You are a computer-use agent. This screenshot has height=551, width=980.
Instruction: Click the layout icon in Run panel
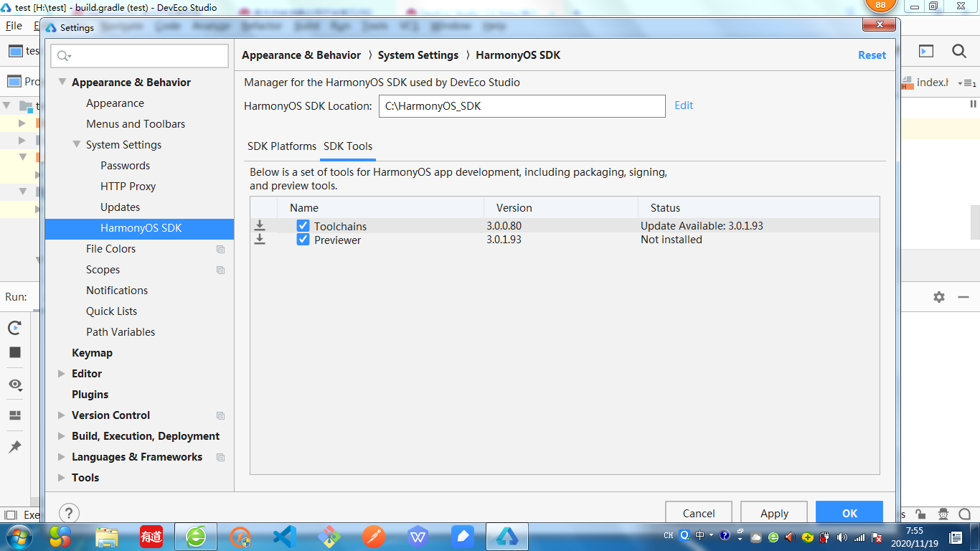pyautogui.click(x=14, y=415)
